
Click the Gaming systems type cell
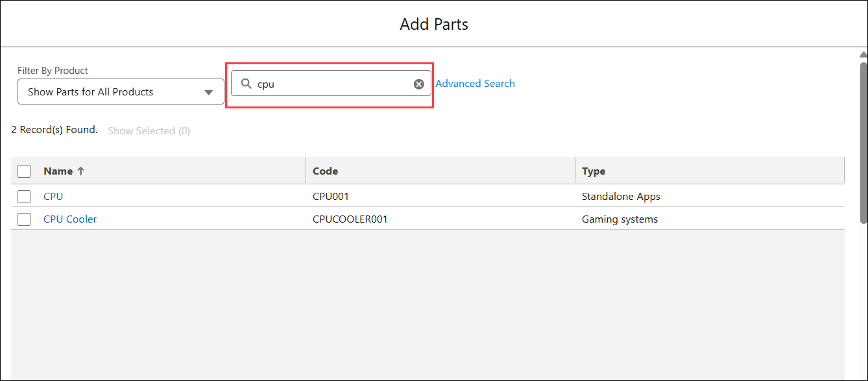[x=620, y=219]
